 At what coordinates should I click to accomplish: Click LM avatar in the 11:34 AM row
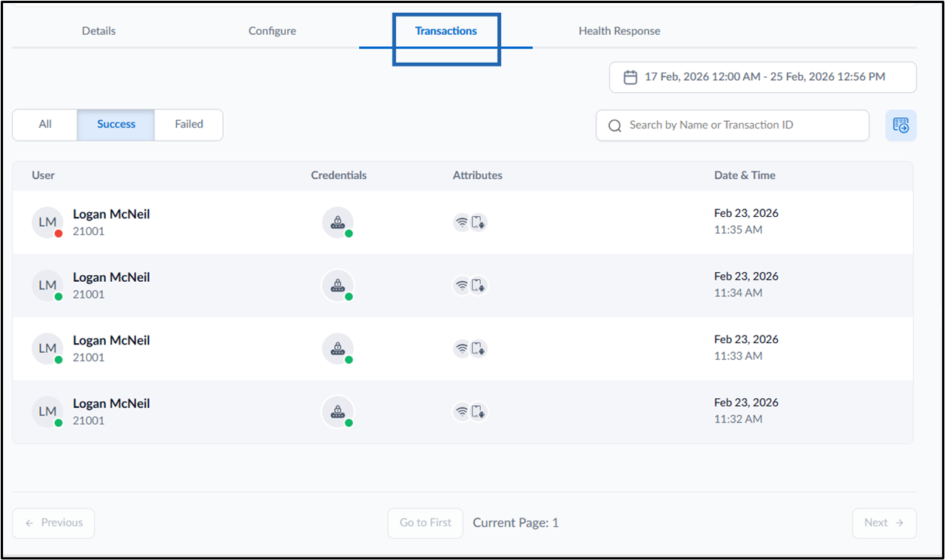pos(48,286)
